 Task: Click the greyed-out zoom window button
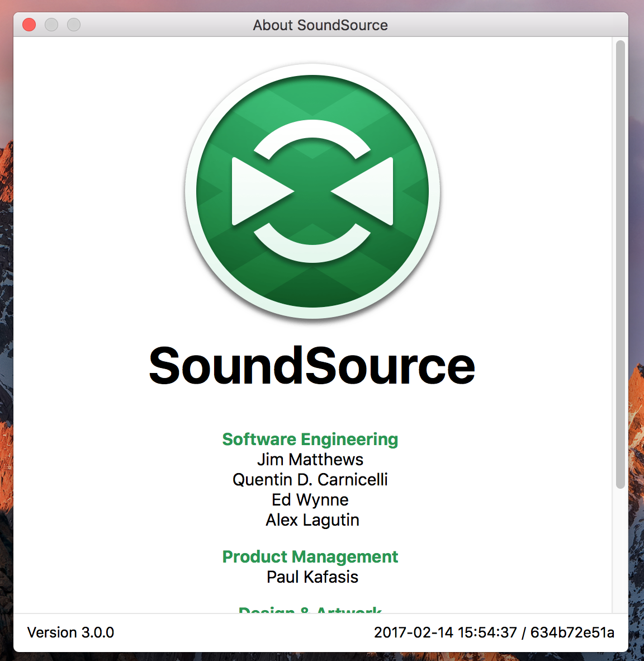pyautogui.click(x=74, y=25)
